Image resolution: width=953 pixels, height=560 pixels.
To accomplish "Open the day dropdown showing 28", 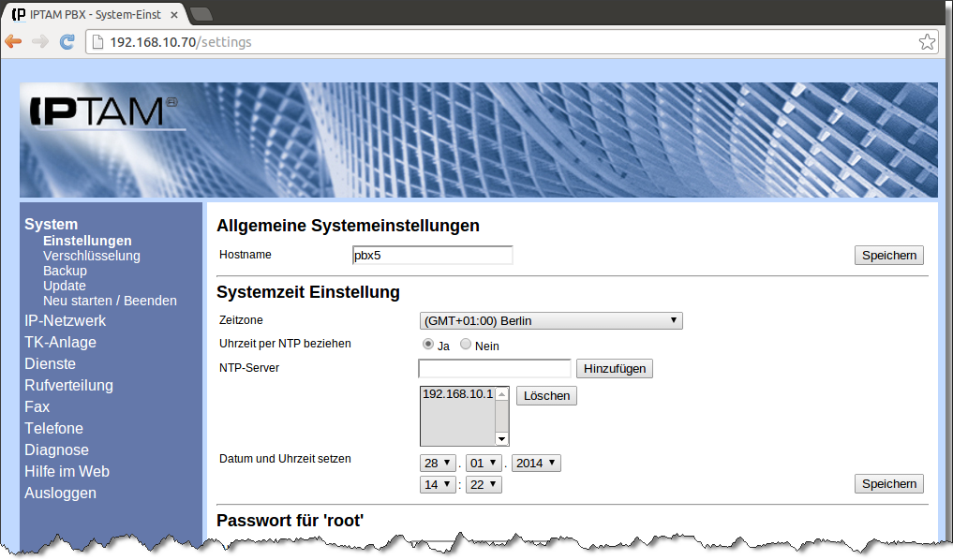I will 438,463.
